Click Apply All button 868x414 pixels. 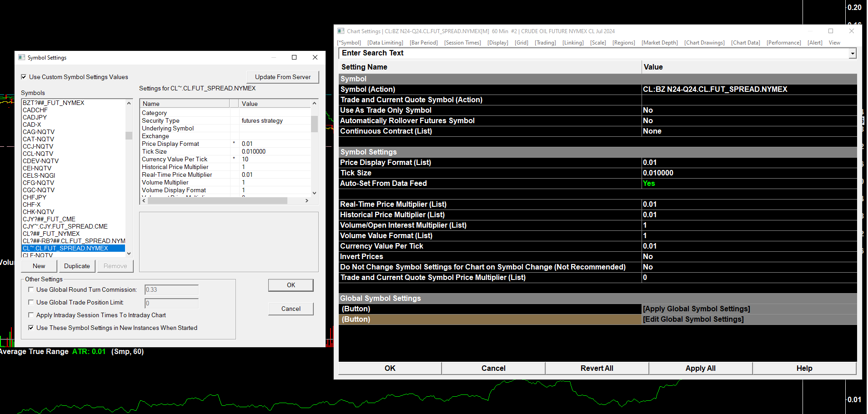701,368
